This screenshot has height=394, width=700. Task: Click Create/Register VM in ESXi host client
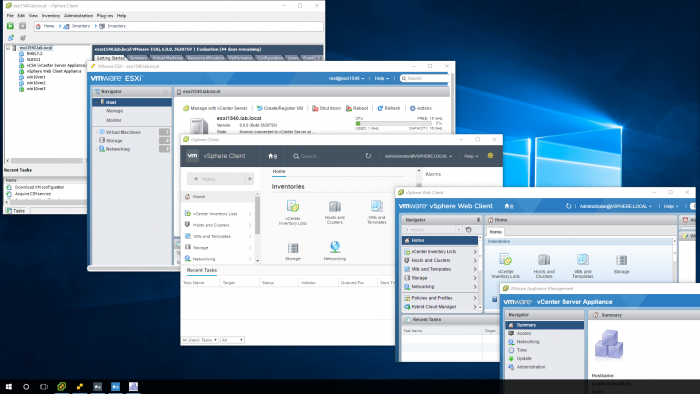pyautogui.click(x=280, y=108)
